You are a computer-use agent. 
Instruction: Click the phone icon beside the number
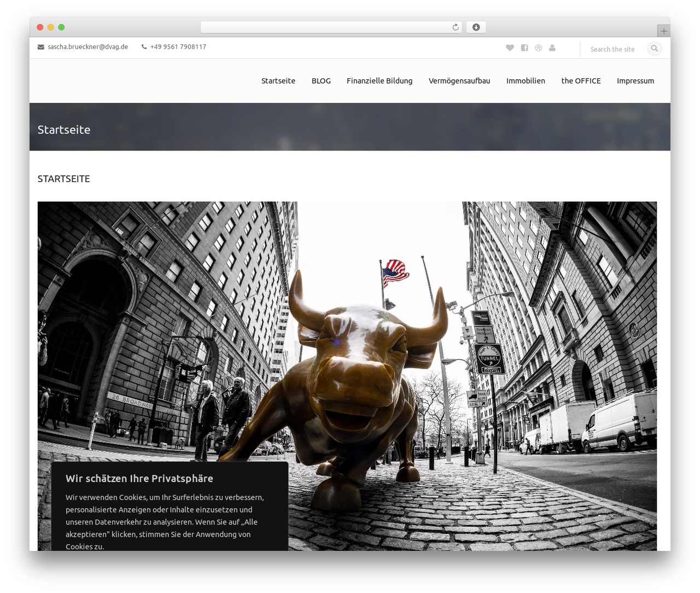pyautogui.click(x=144, y=47)
